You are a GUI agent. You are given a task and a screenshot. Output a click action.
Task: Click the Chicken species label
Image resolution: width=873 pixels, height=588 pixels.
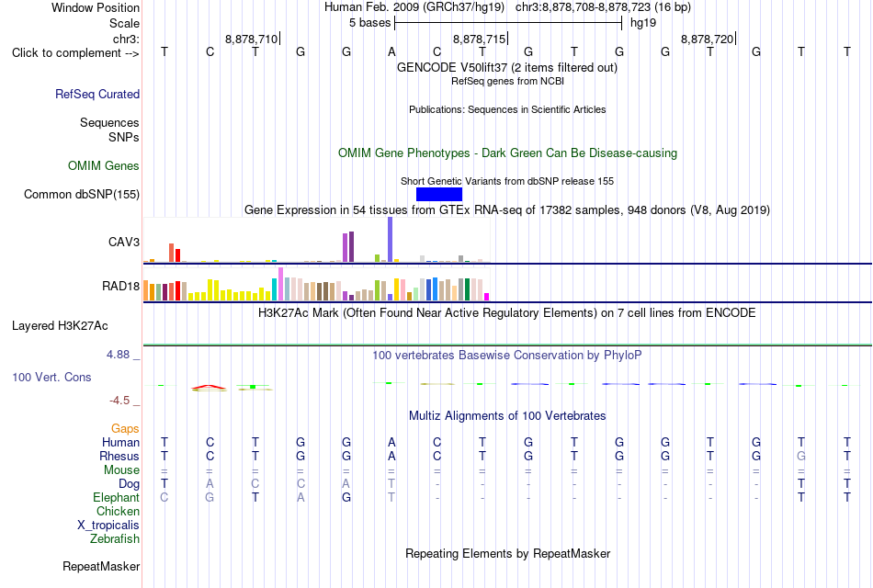tap(118, 511)
